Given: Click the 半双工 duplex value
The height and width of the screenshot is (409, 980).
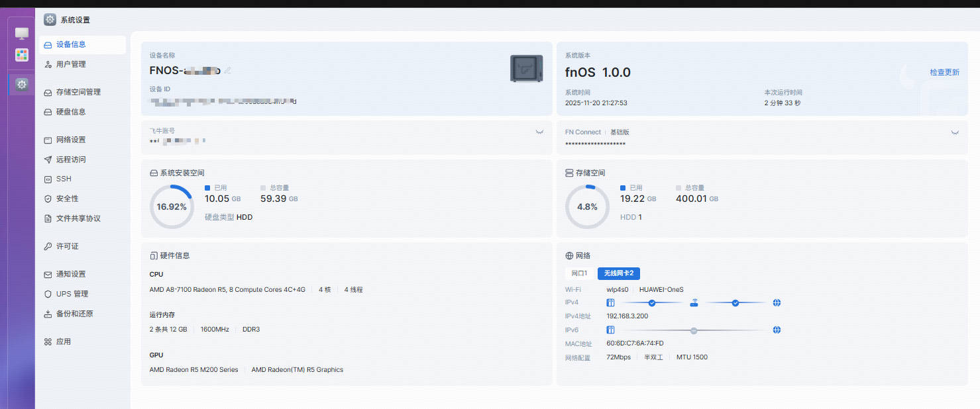Looking at the screenshot, I should click(653, 357).
